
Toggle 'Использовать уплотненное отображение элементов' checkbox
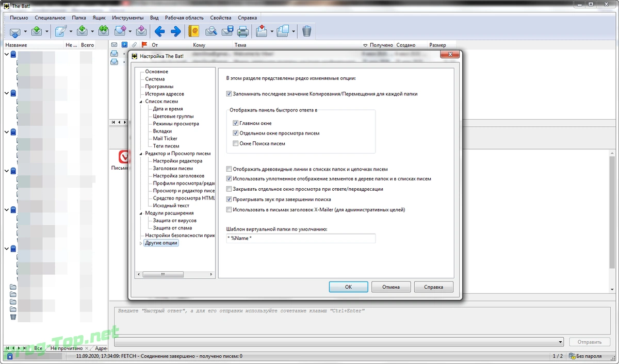pos(229,179)
